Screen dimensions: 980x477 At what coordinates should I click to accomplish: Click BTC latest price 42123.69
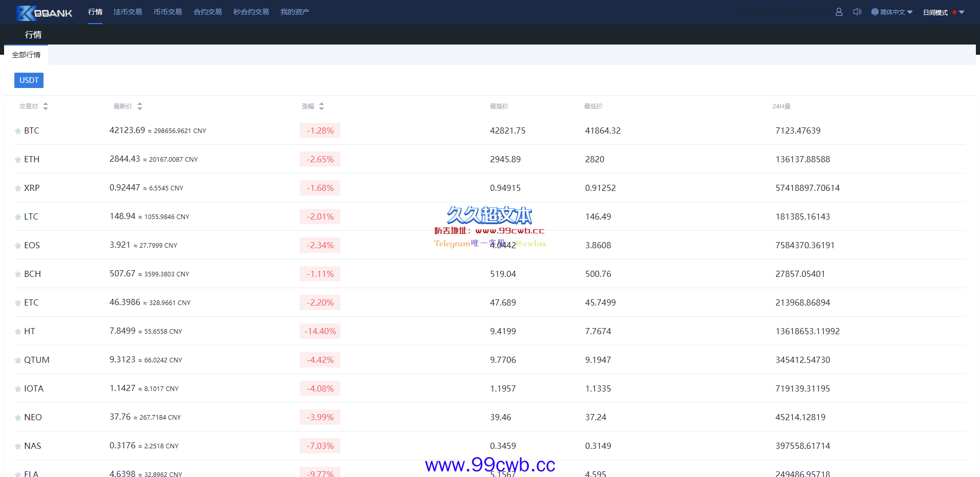(x=127, y=131)
